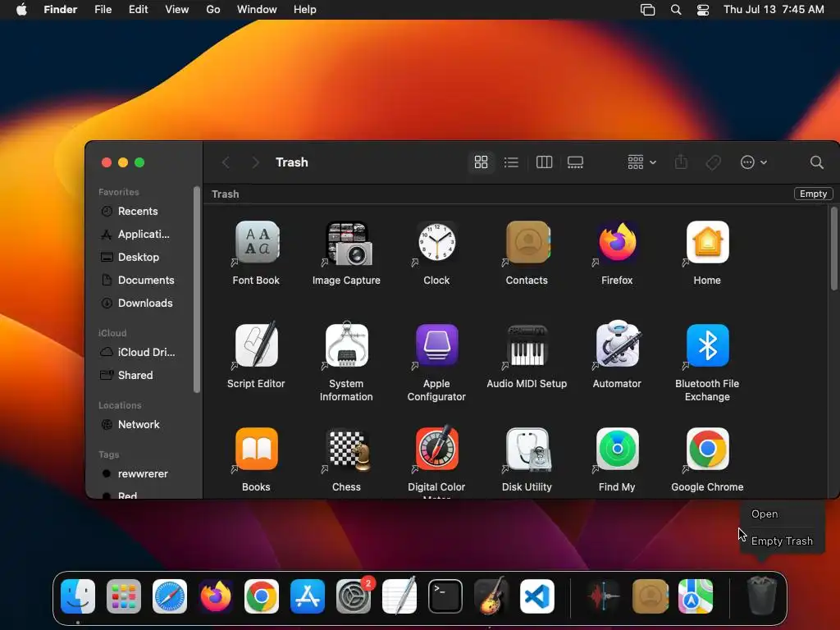840x630 pixels.
Task: Open the View menu
Action: click(177, 10)
